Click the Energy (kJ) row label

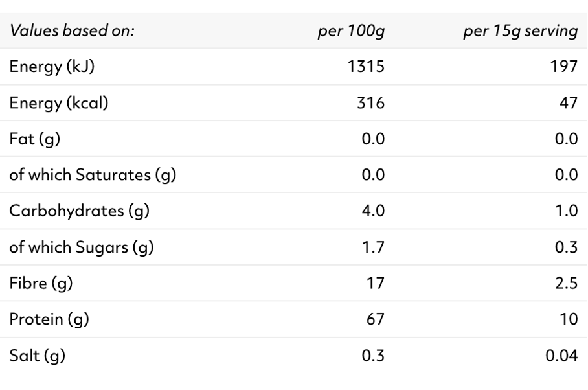52,67
